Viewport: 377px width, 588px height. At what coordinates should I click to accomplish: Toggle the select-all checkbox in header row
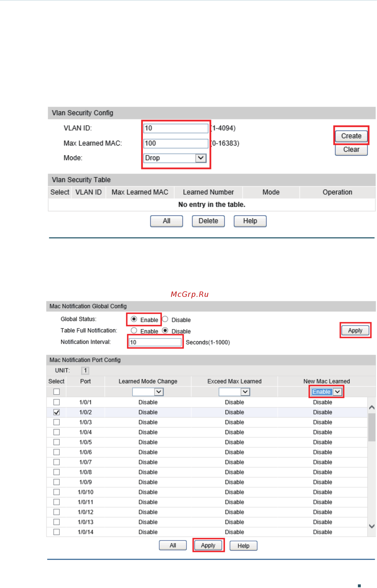[57, 392]
